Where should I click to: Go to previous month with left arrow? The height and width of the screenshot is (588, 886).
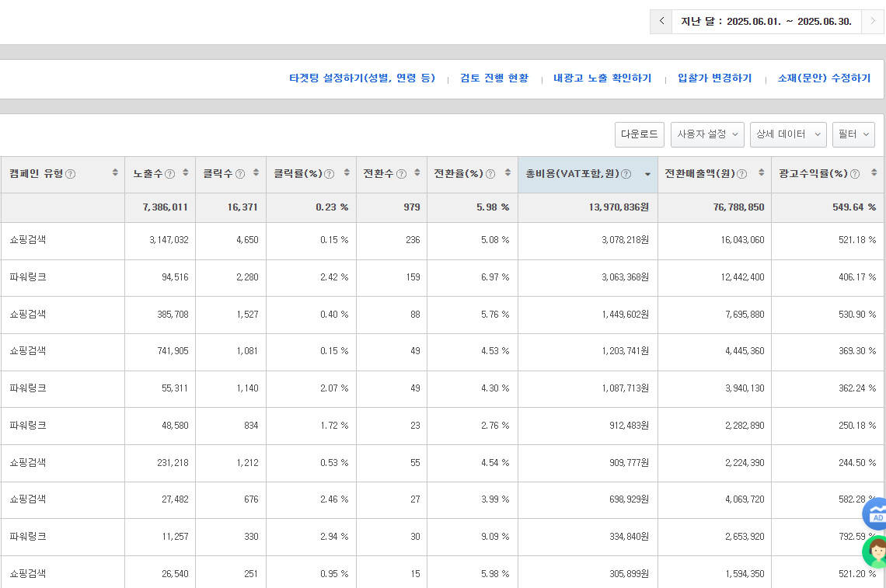pyautogui.click(x=661, y=22)
